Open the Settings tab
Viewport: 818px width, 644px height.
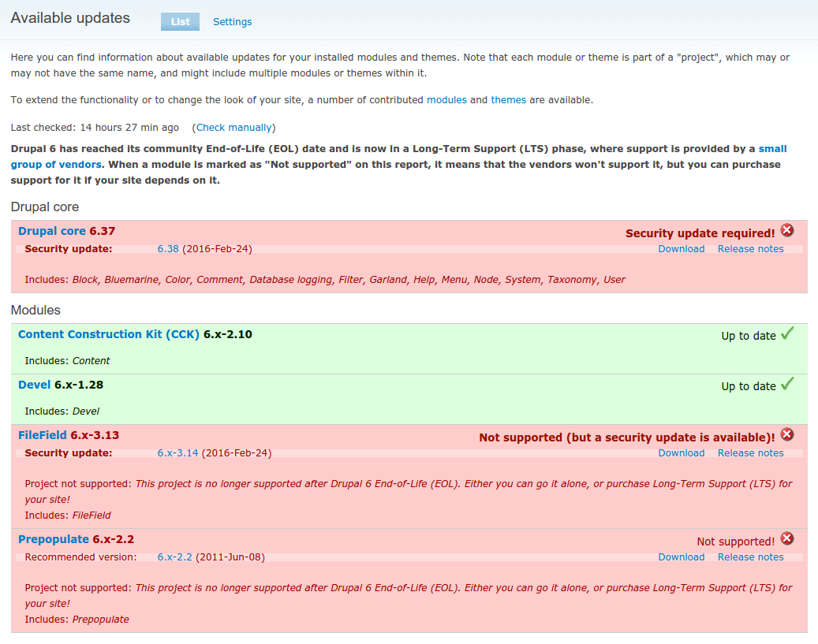(x=232, y=22)
